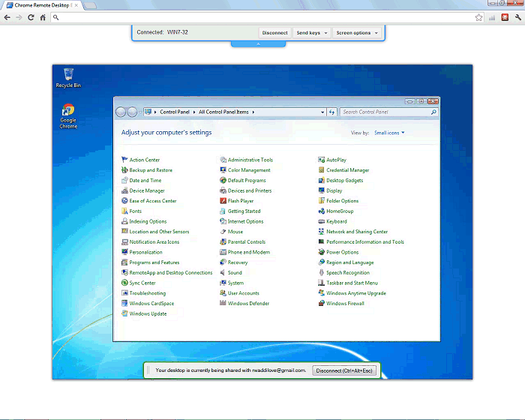The height and width of the screenshot is (420, 525).
Task: Refresh the Control Panel address bar
Action: [331, 112]
